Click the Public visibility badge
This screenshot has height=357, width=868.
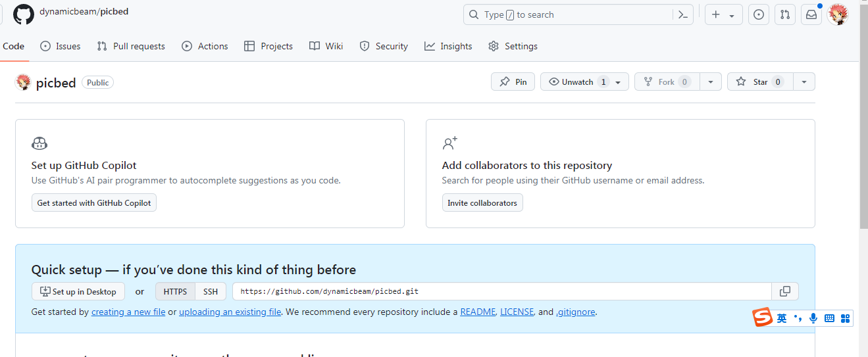coord(97,82)
